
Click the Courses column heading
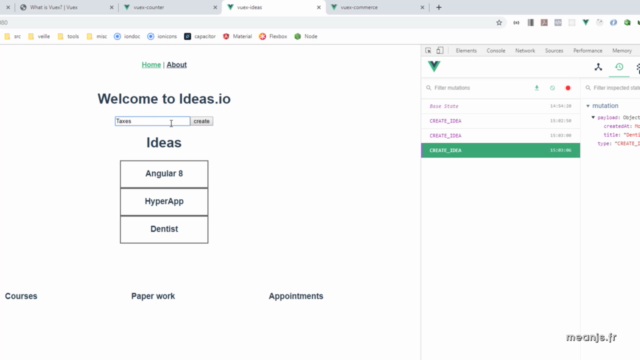[21, 296]
